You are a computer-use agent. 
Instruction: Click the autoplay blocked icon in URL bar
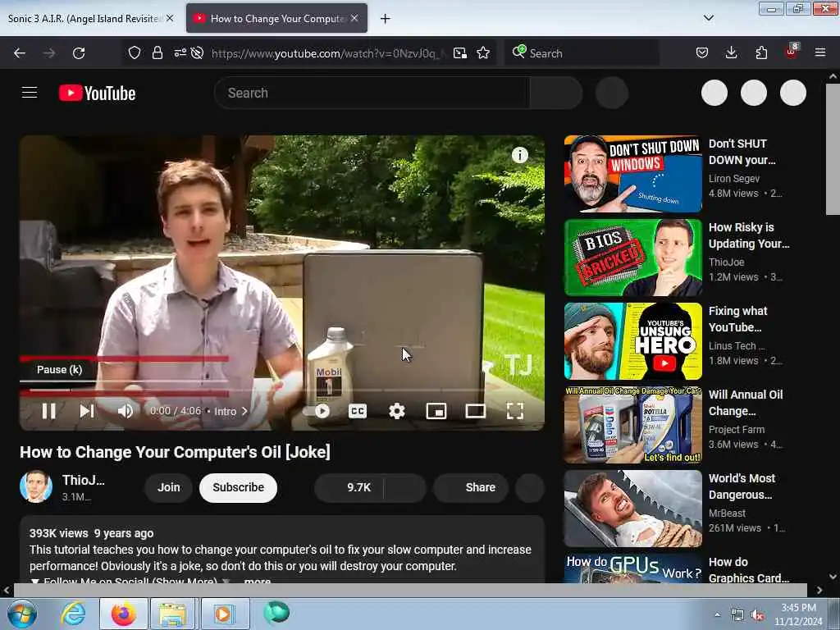[x=197, y=53]
